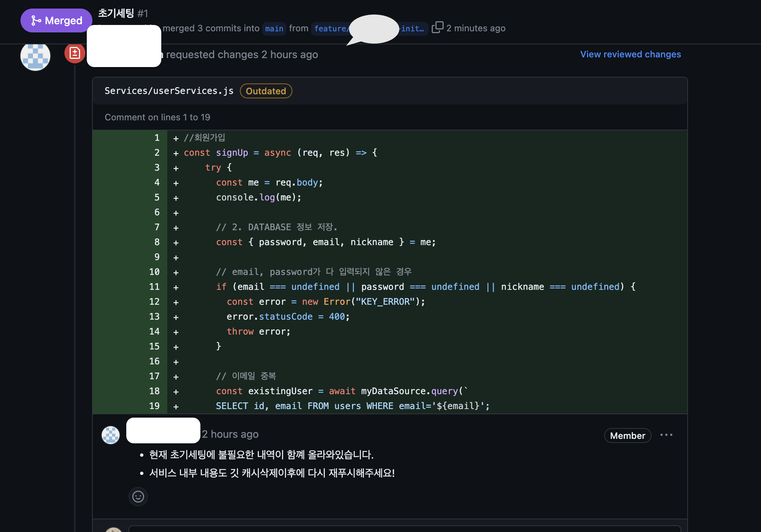
Task: Click the comment's 2 hours ago timestamp
Action: 230,434
